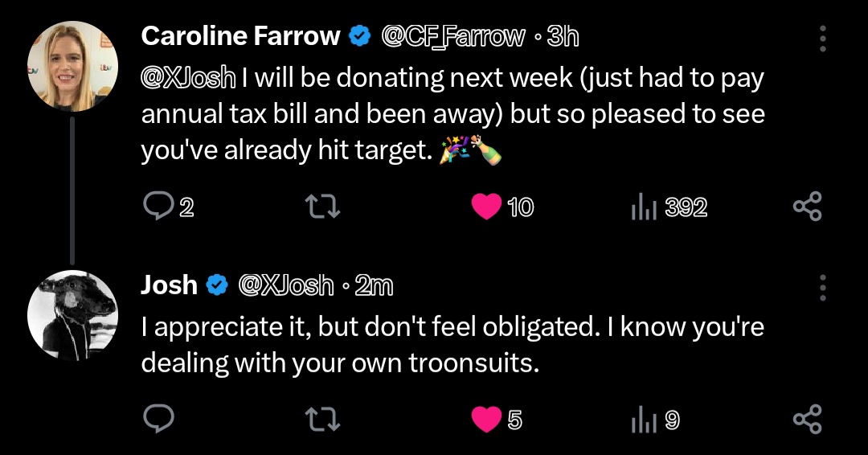Share Josh's tweet
Image resolution: width=868 pixels, height=455 pixels.
tap(808, 419)
